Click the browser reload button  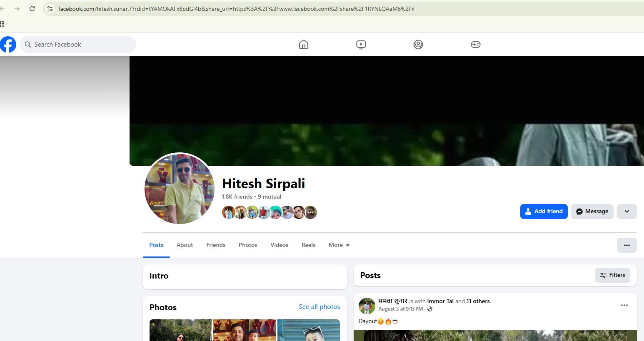(x=32, y=9)
